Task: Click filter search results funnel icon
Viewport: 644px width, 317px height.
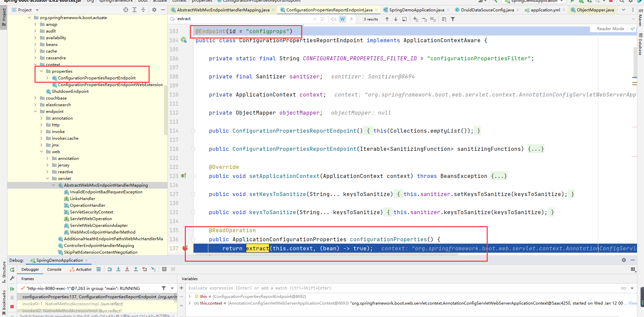Action: [x=453, y=19]
